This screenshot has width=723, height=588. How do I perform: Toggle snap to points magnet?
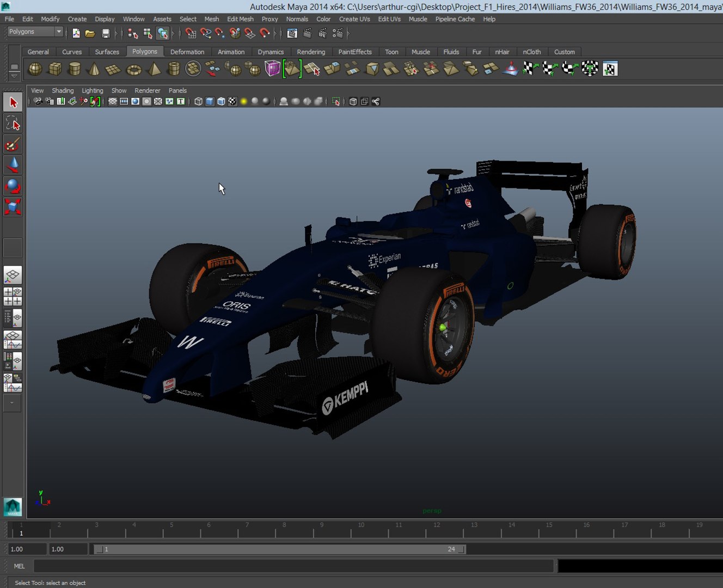(x=220, y=33)
